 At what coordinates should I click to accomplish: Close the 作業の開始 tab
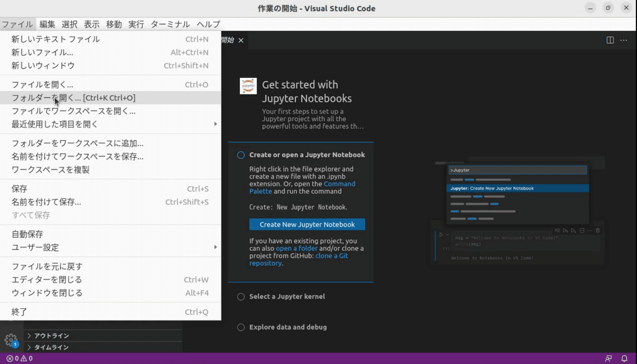pos(240,40)
